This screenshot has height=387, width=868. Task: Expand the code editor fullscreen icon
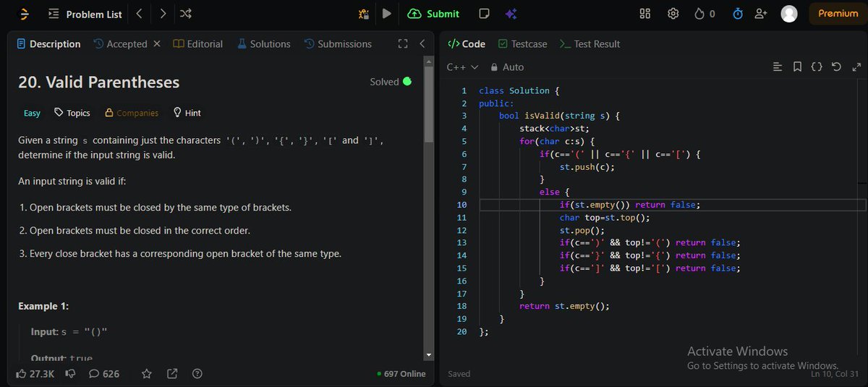pyautogui.click(x=856, y=67)
